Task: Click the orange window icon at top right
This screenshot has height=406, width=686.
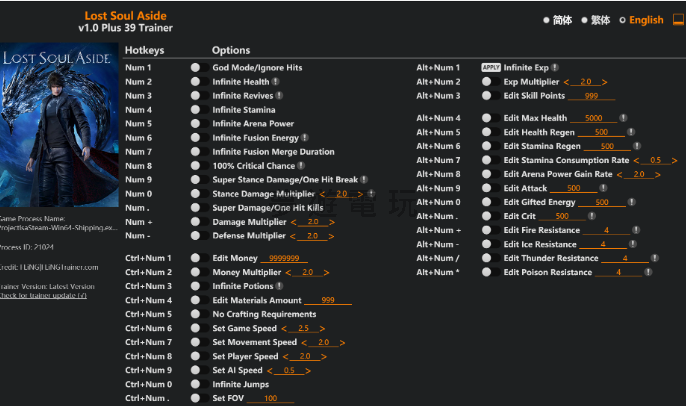Action: pos(678,20)
